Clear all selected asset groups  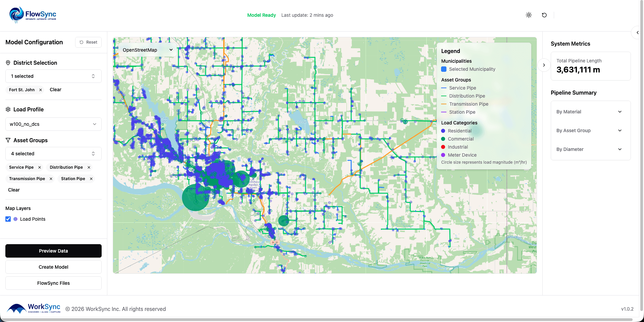point(14,190)
